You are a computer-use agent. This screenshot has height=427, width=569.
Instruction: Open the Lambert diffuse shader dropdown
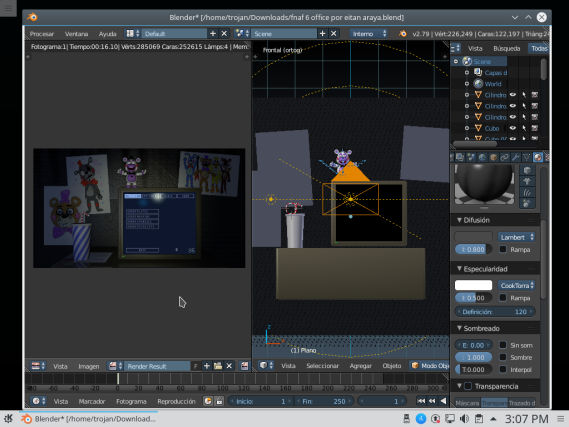[516, 237]
